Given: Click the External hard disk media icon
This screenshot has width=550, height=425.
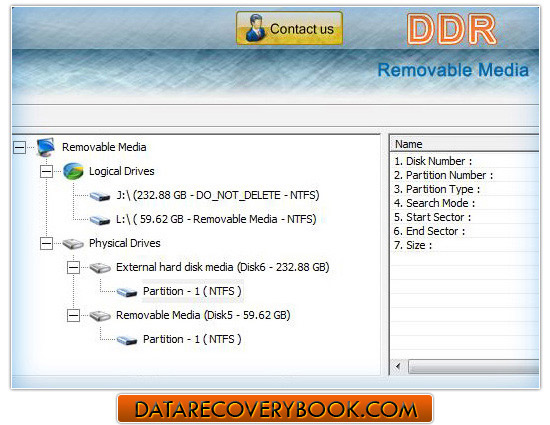Looking at the screenshot, I should [x=100, y=268].
